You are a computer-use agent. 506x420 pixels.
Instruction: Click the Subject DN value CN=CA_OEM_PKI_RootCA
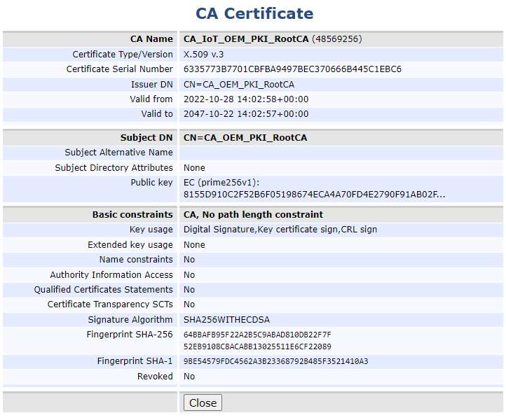click(245, 138)
